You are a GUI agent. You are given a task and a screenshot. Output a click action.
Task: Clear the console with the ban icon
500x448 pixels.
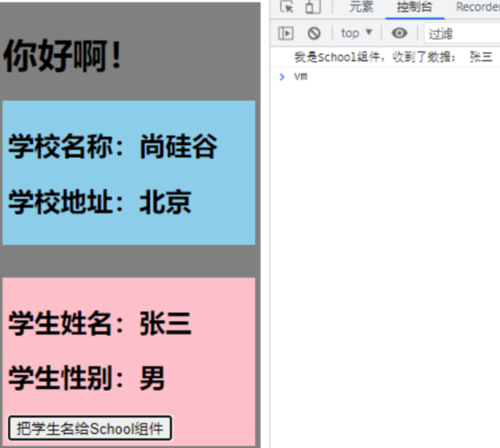pos(314,33)
